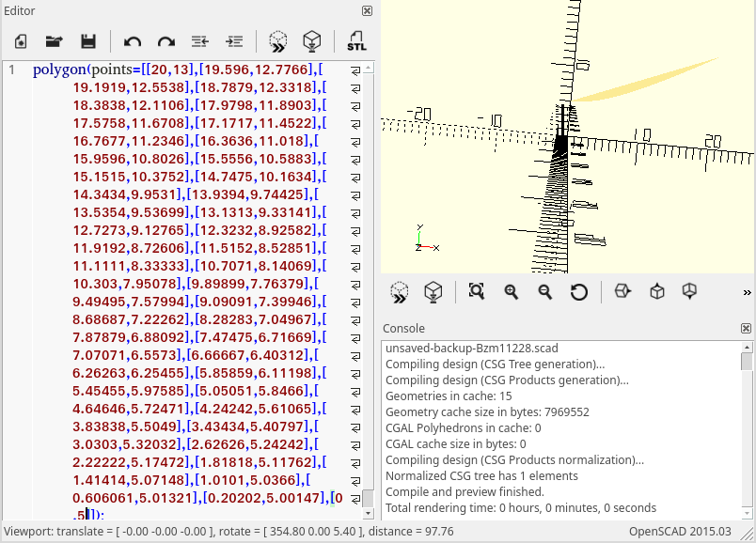The width and height of the screenshot is (756, 543).
Task: Undo the last code edit
Action: (132, 41)
